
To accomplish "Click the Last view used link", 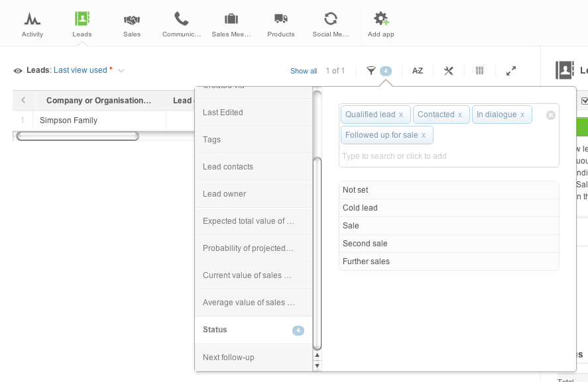I will point(80,70).
